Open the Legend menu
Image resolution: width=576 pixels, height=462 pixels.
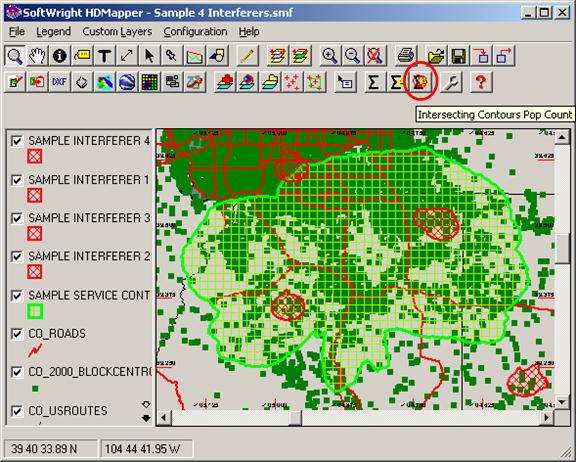point(54,32)
